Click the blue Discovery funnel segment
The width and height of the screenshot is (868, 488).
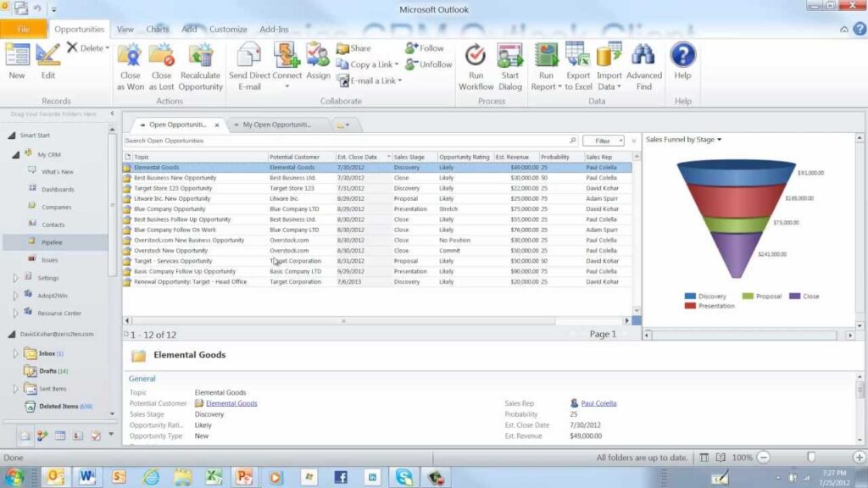pos(737,173)
